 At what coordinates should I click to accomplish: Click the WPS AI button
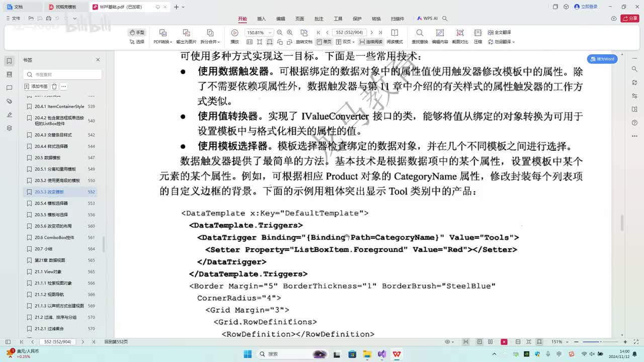tap(427, 19)
